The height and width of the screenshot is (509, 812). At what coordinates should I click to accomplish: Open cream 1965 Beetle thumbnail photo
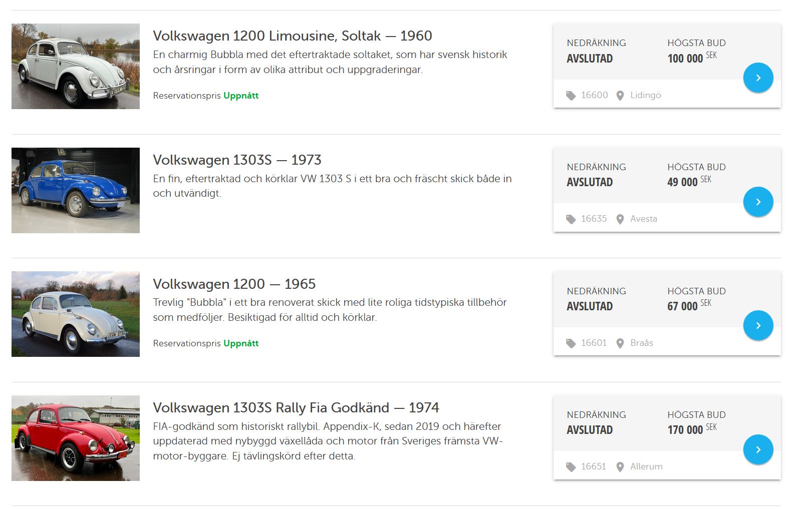pyautogui.click(x=76, y=314)
